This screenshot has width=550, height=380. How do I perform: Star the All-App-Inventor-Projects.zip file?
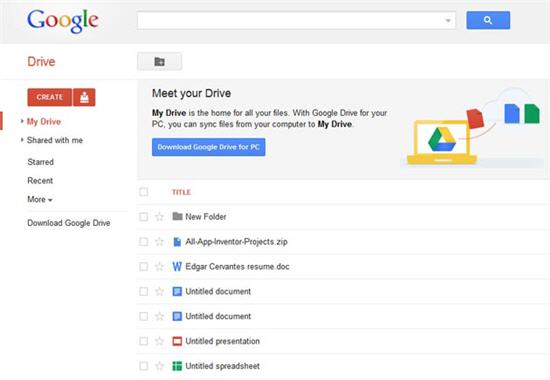click(159, 241)
